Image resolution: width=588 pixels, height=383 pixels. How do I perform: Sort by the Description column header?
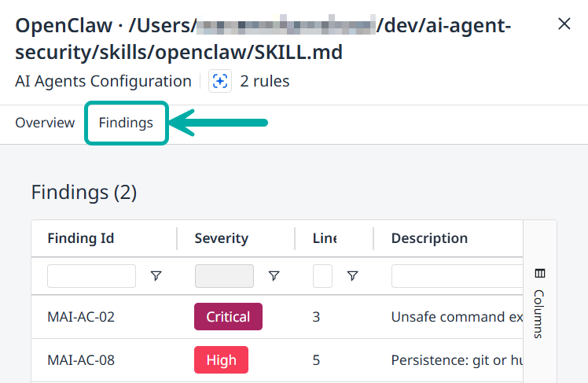pos(429,238)
